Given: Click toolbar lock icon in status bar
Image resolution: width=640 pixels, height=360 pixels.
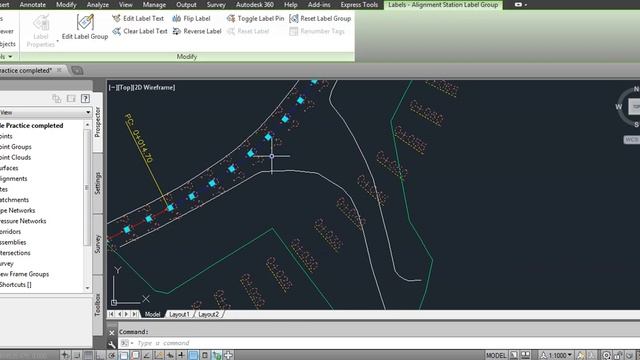Looking at the screenshot, I should click(x=618, y=355).
